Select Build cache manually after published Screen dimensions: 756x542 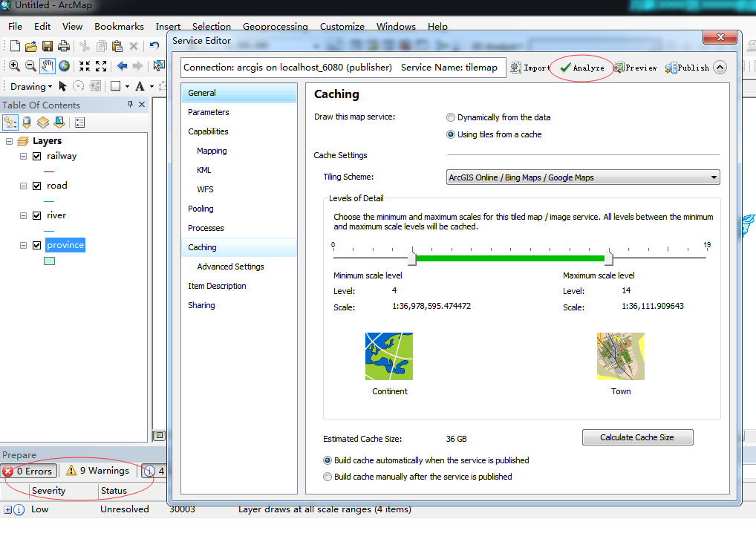click(x=328, y=477)
